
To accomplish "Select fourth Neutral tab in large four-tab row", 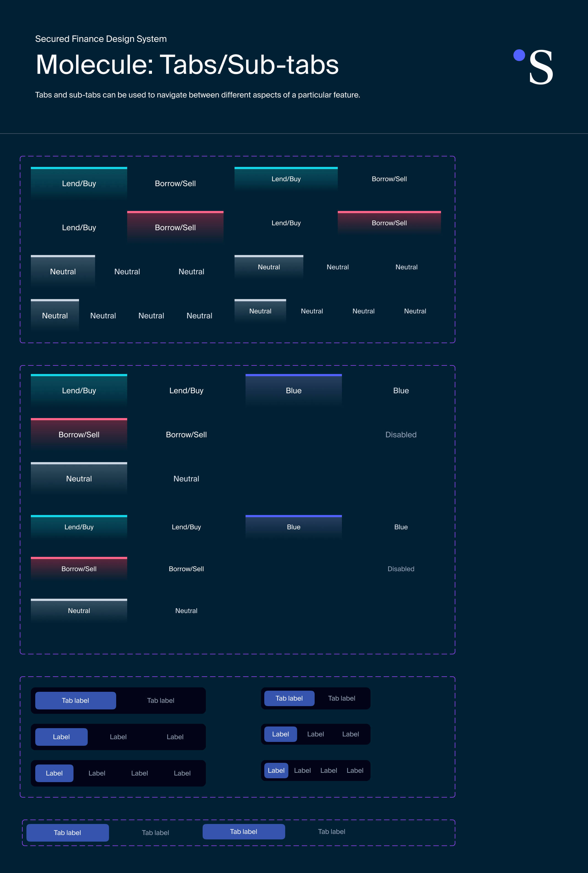I will coord(200,316).
